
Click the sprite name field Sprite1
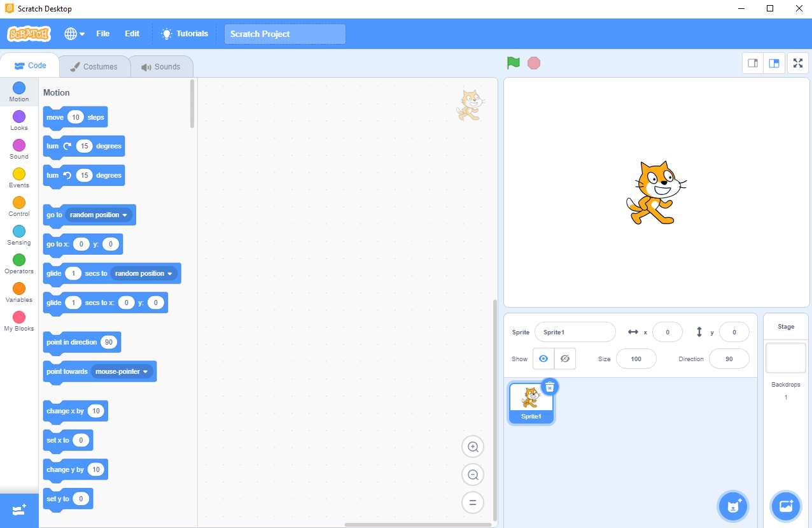pyautogui.click(x=575, y=332)
